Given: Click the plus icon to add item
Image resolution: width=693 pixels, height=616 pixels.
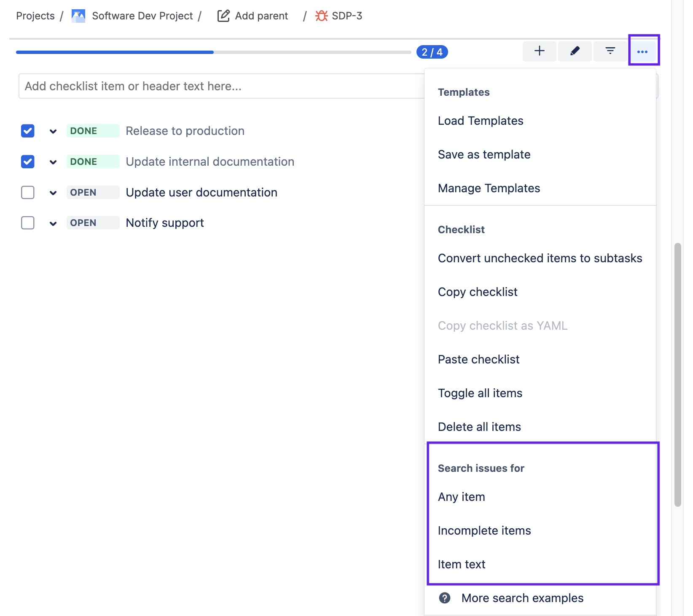Looking at the screenshot, I should pyautogui.click(x=539, y=51).
